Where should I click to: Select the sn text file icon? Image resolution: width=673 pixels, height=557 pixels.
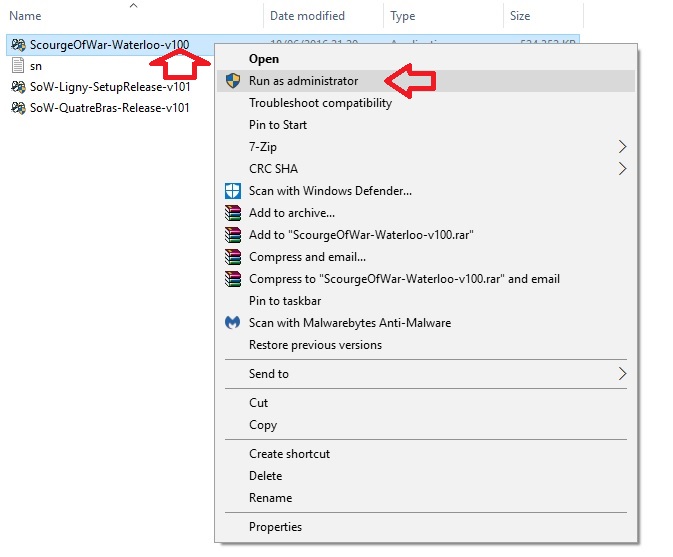[18, 66]
